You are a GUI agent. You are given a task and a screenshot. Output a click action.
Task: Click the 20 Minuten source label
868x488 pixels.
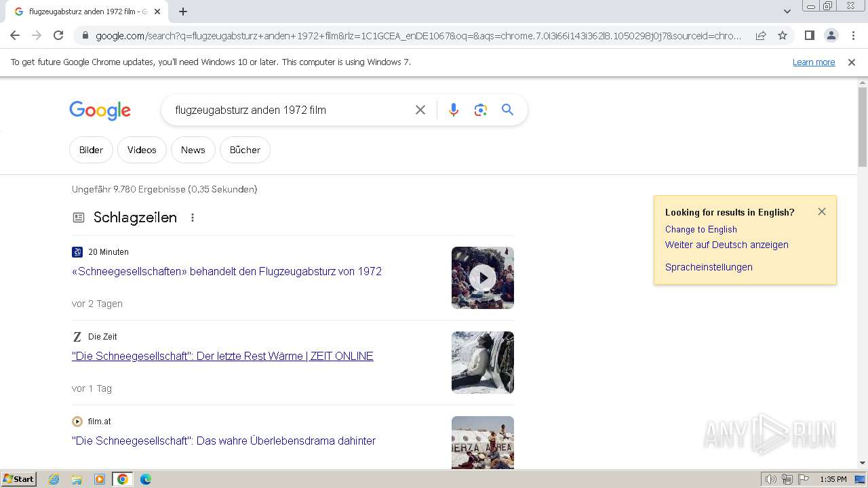pyautogui.click(x=108, y=252)
